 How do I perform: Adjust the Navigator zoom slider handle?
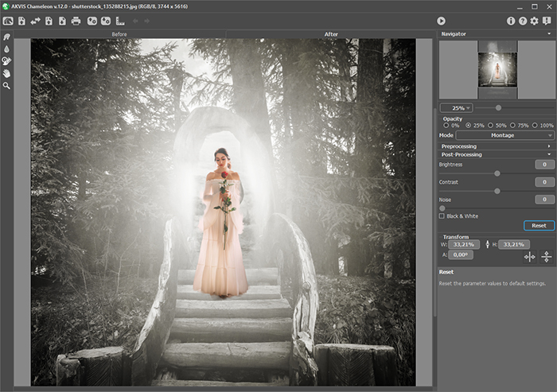coord(498,107)
